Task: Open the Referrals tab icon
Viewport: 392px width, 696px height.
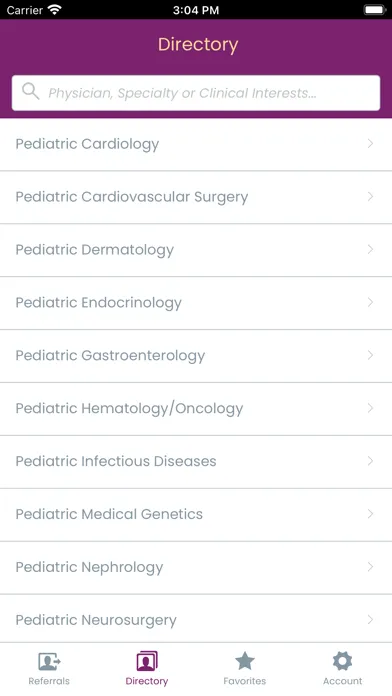Action: (49, 661)
